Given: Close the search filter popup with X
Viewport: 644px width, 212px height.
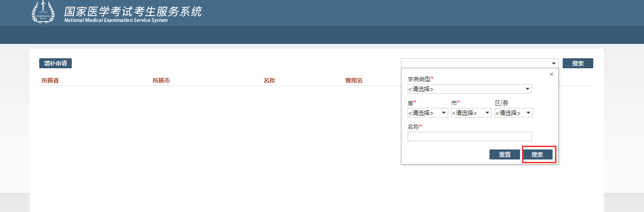Looking at the screenshot, I should 551,74.
